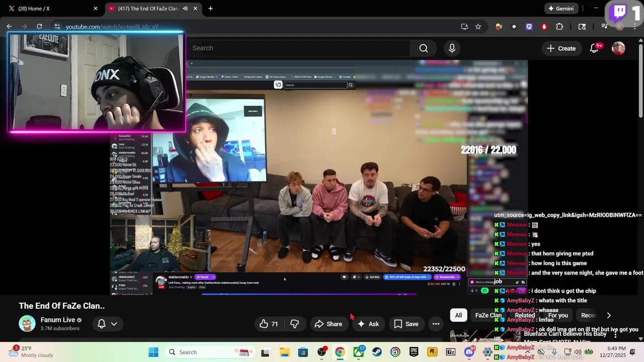
Task: Mute the YouTube tab audio
Action: pyautogui.click(x=185, y=9)
